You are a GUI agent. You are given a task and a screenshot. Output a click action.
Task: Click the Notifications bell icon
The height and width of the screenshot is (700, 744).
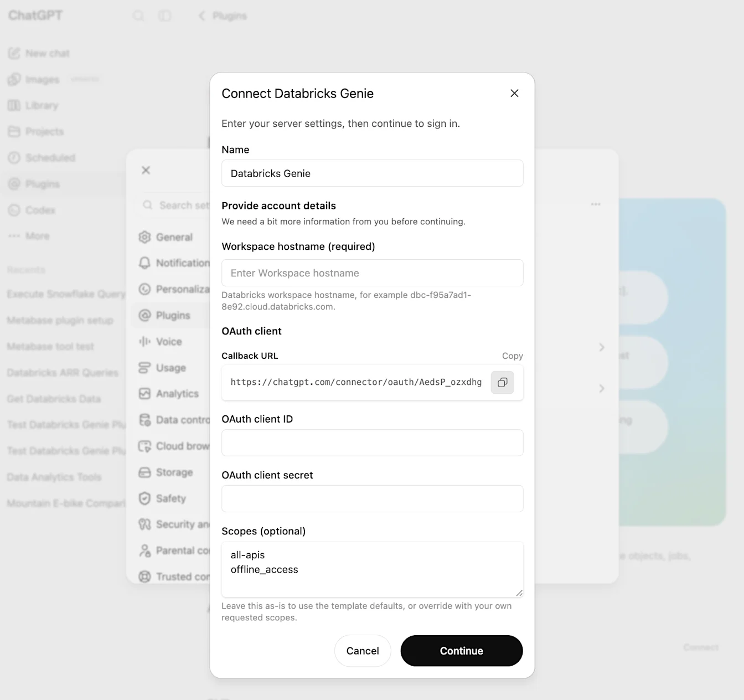point(144,263)
